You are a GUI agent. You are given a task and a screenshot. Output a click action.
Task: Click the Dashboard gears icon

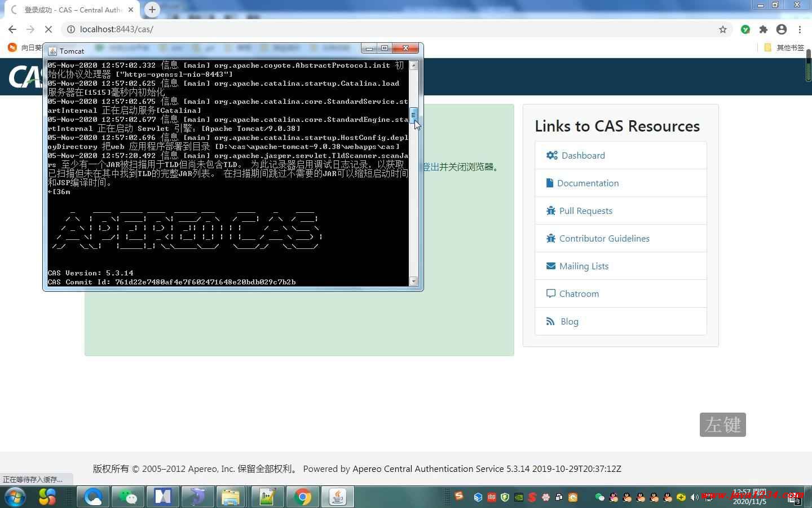(x=551, y=155)
